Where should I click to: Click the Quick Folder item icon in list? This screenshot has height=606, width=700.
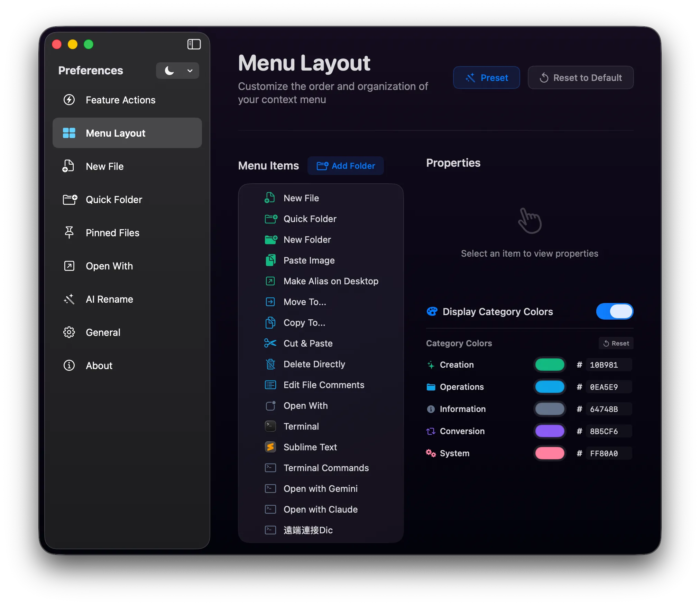click(271, 219)
